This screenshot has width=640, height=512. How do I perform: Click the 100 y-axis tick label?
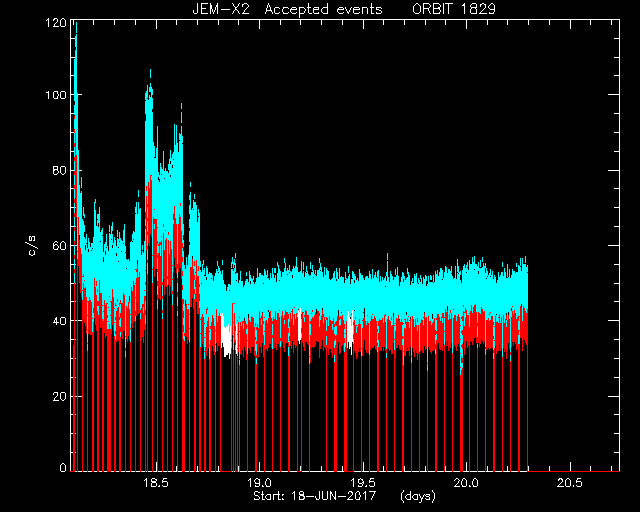click(x=56, y=95)
